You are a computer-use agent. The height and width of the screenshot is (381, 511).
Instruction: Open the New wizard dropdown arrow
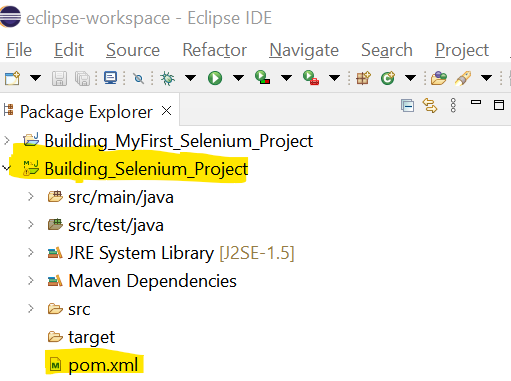35,78
